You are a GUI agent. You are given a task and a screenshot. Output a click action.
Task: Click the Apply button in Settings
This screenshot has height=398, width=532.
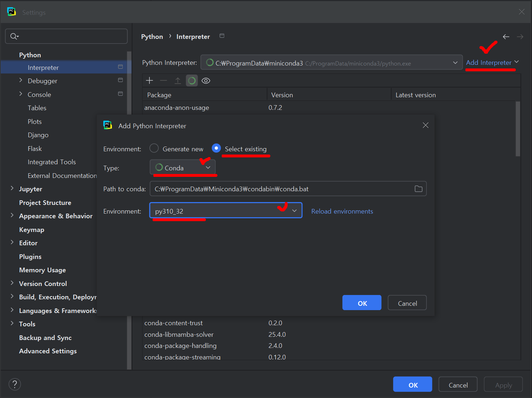point(503,384)
